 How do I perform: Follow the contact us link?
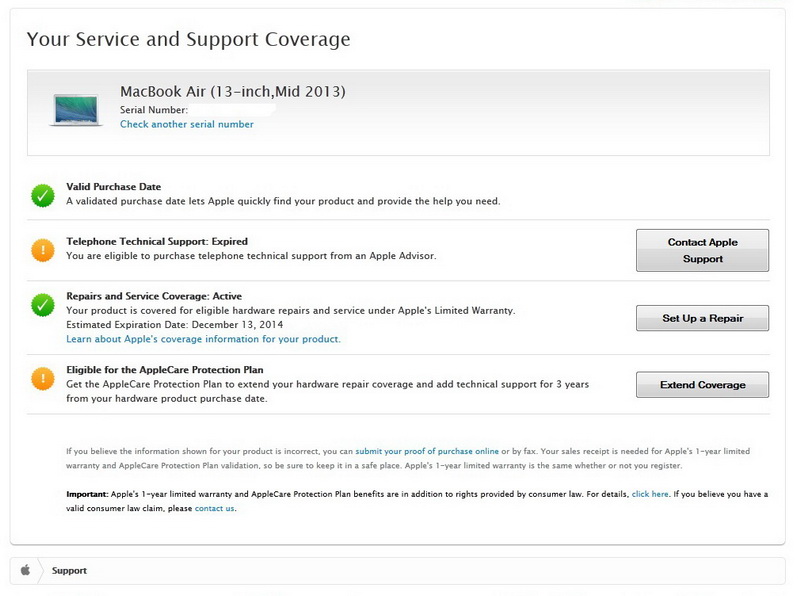coord(215,508)
